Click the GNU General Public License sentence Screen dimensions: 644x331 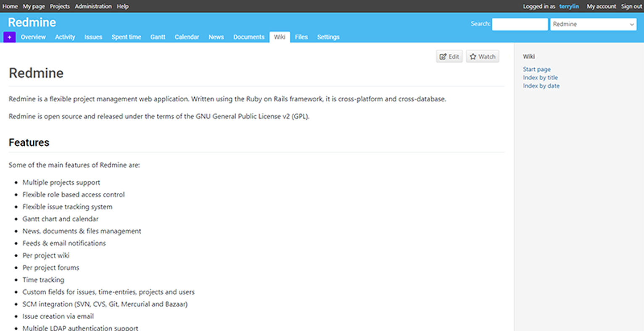click(x=159, y=116)
